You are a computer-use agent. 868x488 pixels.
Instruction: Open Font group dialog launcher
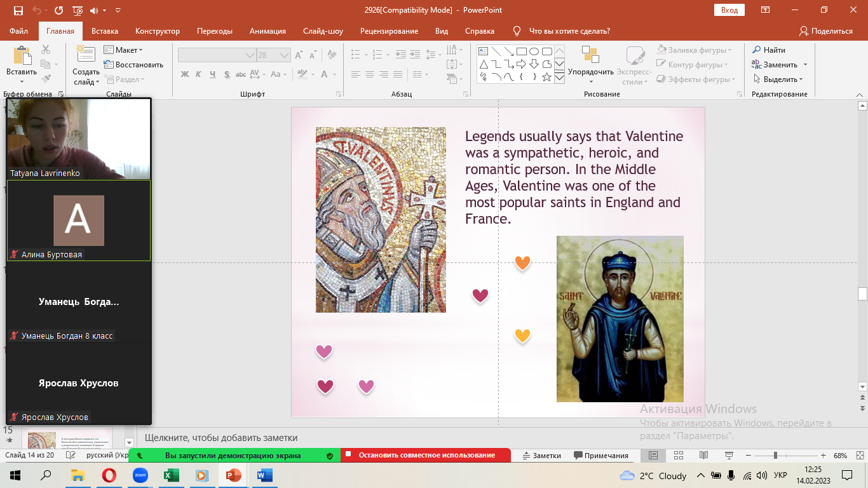[339, 94]
